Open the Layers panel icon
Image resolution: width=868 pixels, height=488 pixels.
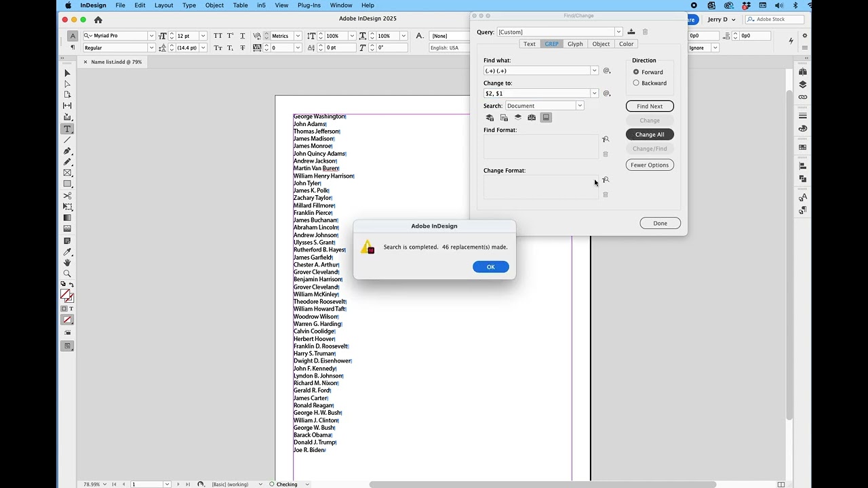[x=803, y=85]
